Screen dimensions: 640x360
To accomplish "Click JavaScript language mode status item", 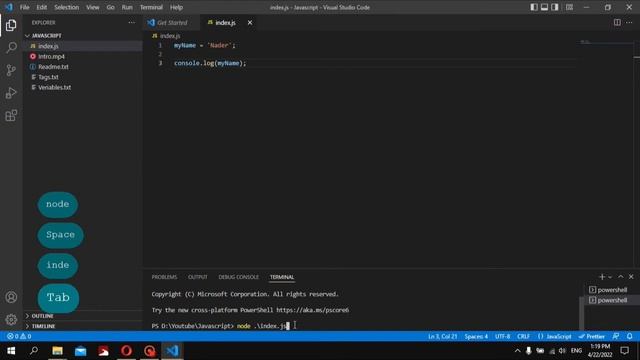I will point(554,337).
